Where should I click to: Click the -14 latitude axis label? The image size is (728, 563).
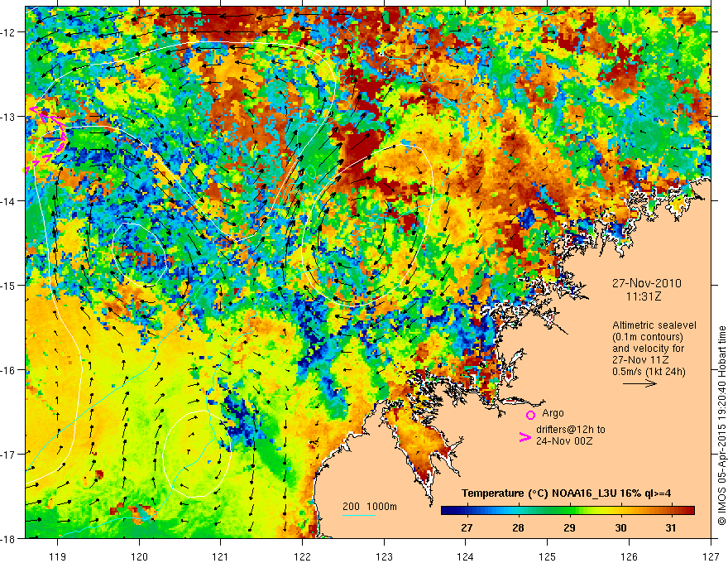tap(8, 201)
